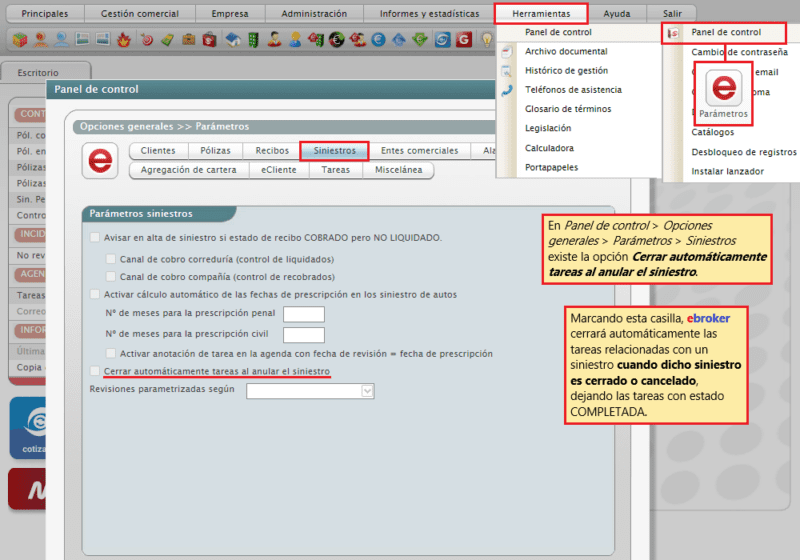Click the orange person toolbar icon
This screenshot has height=560, width=800.
click(41, 39)
